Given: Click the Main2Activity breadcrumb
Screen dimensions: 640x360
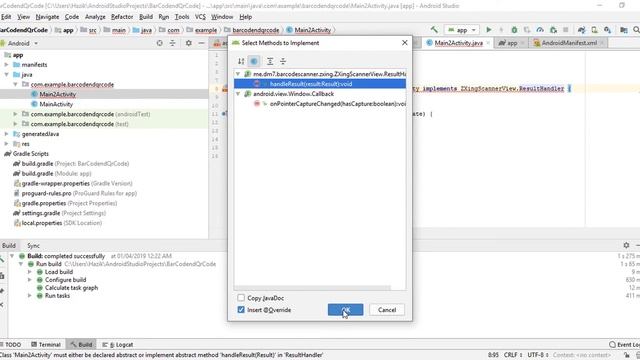Looking at the screenshot, I should (x=309, y=30).
